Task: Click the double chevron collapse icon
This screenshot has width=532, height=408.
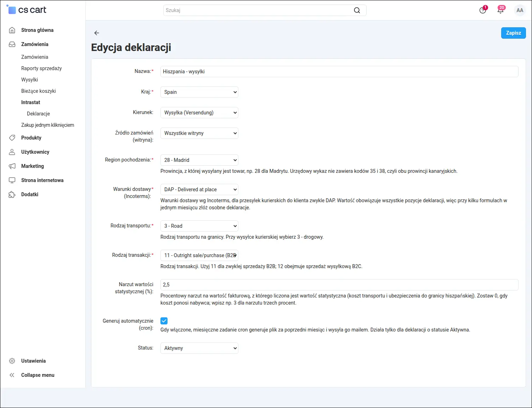Action: click(12, 375)
